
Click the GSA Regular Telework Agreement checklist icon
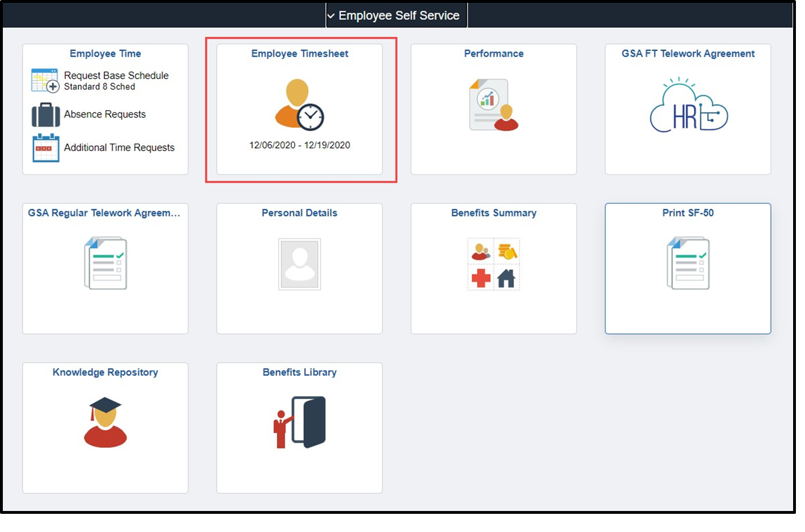pyautogui.click(x=105, y=263)
